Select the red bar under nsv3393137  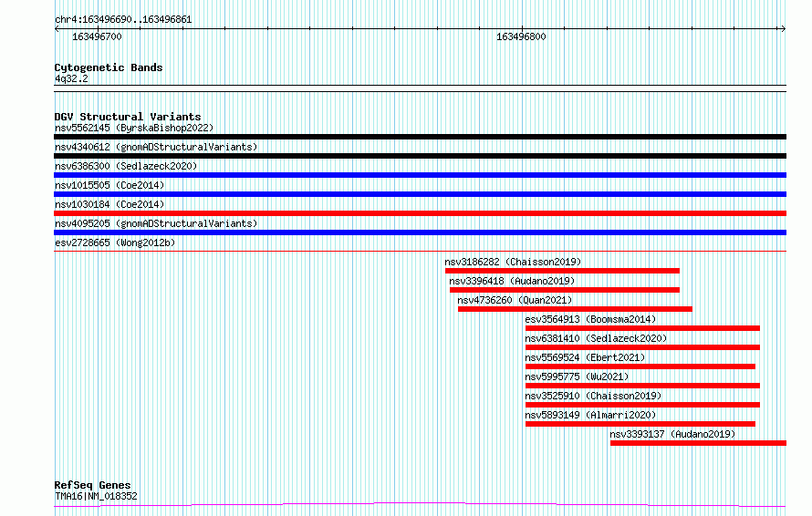pyautogui.click(x=699, y=443)
